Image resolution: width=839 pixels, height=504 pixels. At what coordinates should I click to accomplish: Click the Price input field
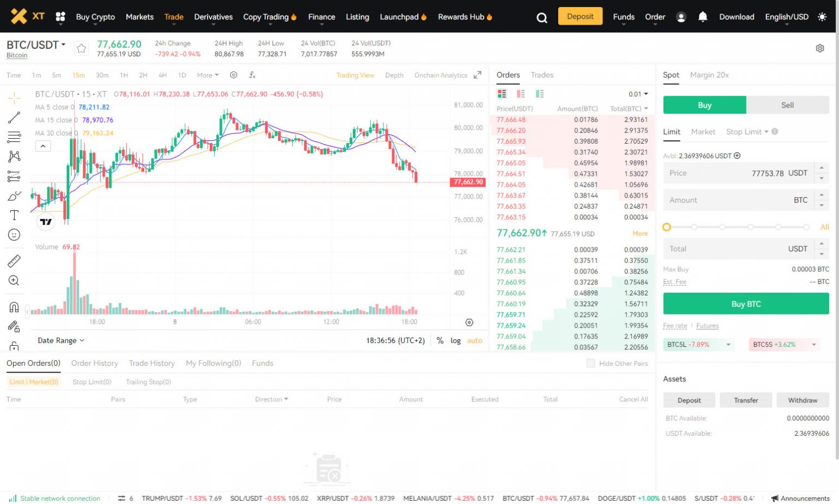[x=738, y=173]
